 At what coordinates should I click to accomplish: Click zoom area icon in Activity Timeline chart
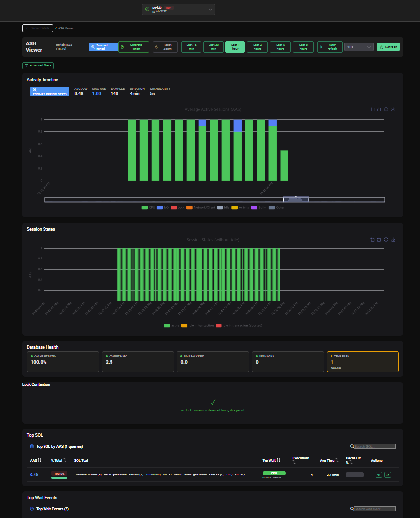point(372,109)
